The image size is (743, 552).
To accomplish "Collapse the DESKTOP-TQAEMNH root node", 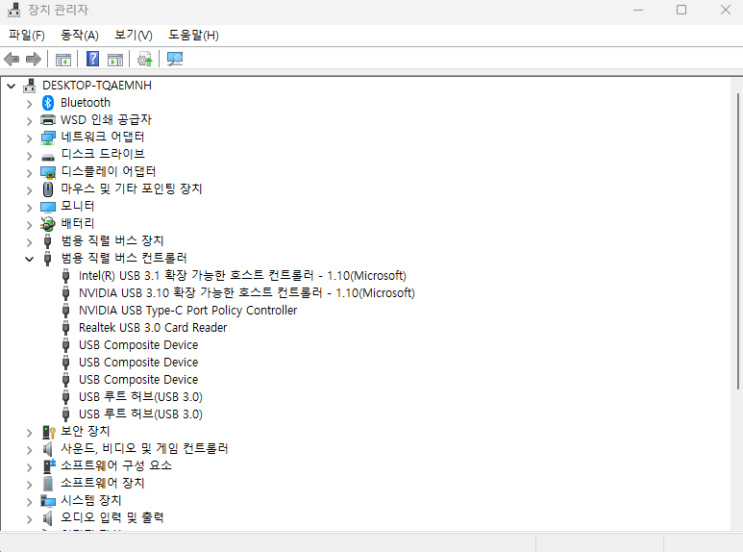I will [11, 86].
